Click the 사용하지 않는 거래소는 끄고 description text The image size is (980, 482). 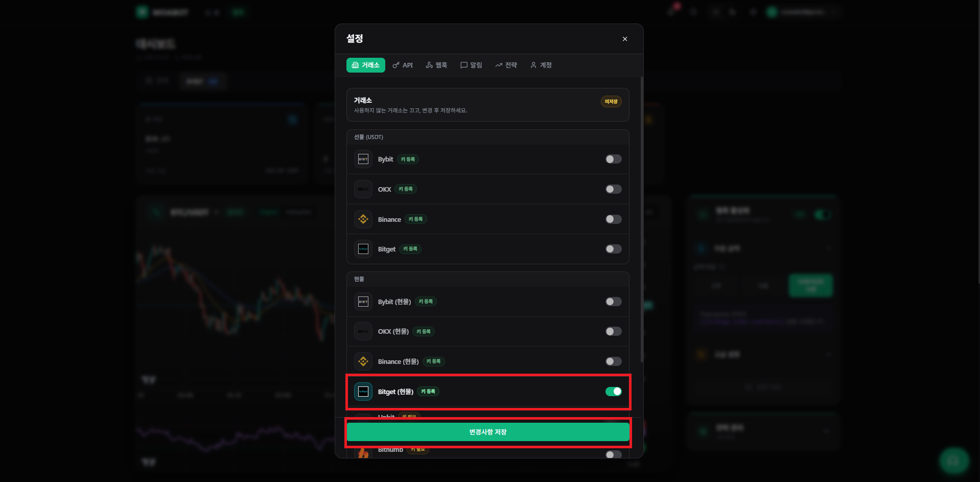click(410, 110)
